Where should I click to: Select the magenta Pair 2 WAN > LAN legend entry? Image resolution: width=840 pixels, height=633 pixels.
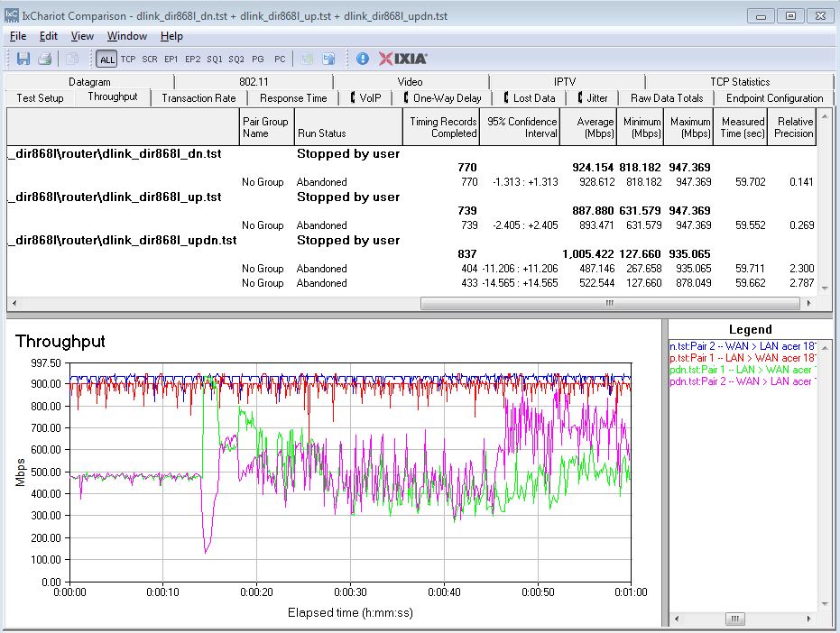(x=743, y=381)
